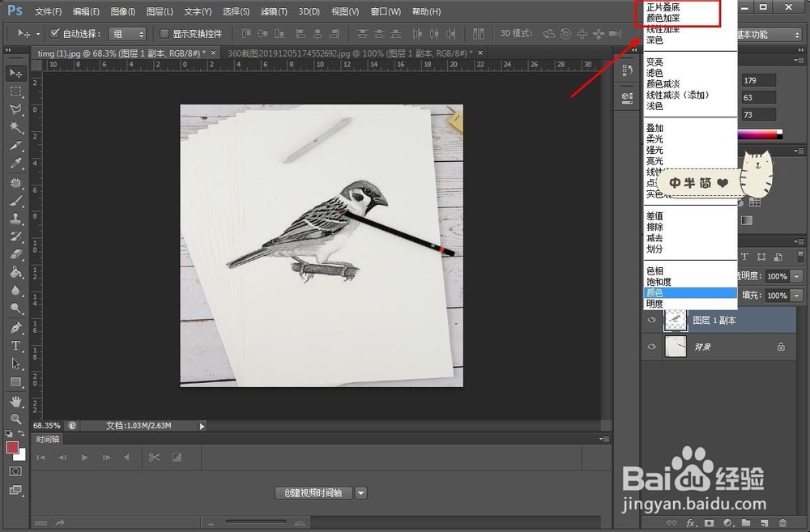Select the Lasso tool

click(15, 109)
